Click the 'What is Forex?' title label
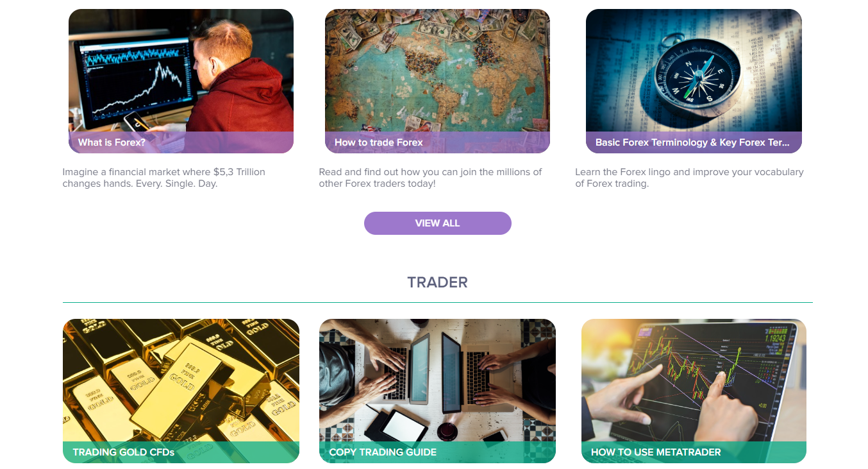The height and width of the screenshot is (469, 868). click(112, 142)
